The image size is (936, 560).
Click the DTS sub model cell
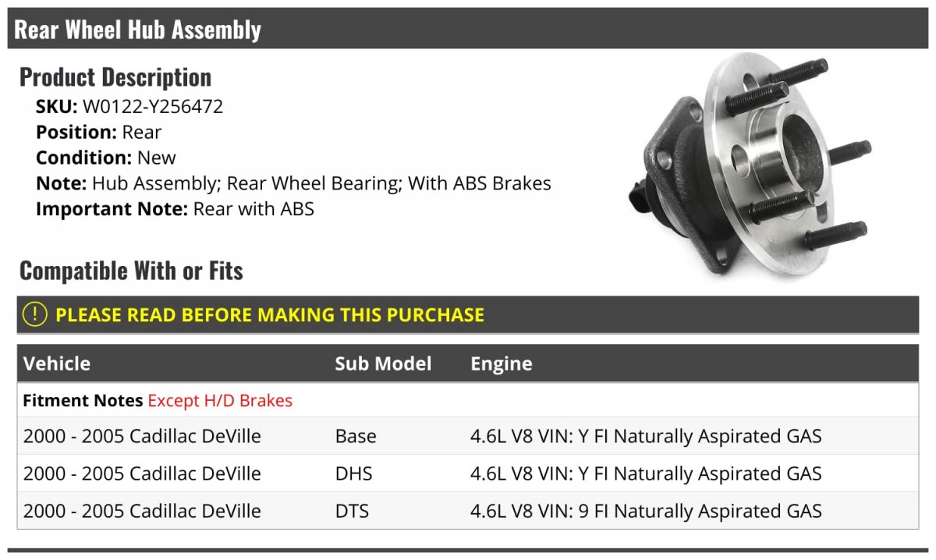click(352, 511)
